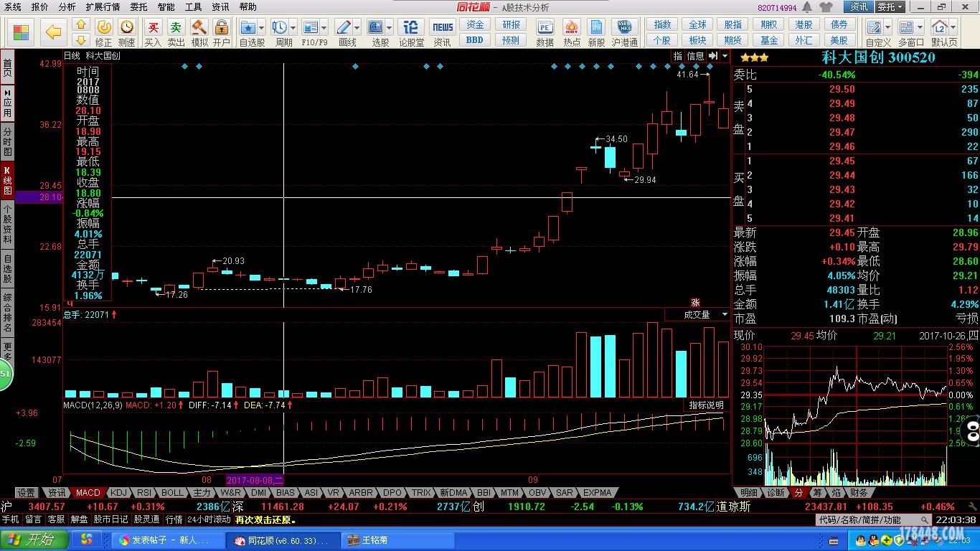Open the 论股堂 forum icon
Viewport: 980px width, 551px height.
click(x=411, y=27)
